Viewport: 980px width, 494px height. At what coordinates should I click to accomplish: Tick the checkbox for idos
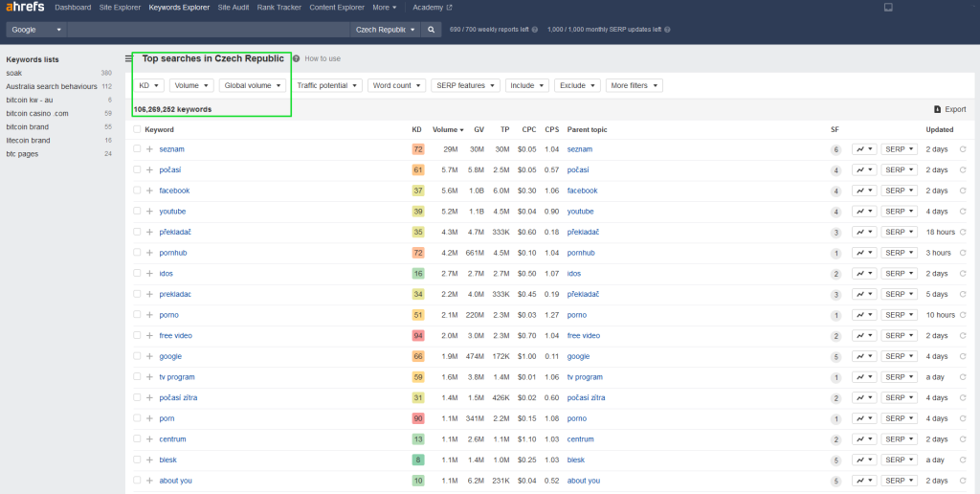click(x=137, y=273)
